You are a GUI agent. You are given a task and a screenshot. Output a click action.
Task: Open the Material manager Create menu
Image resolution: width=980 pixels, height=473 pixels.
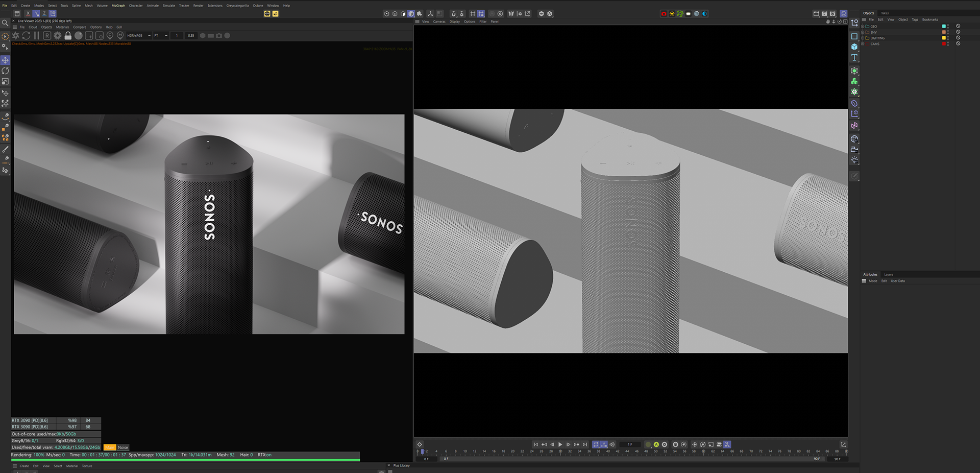pos(24,466)
